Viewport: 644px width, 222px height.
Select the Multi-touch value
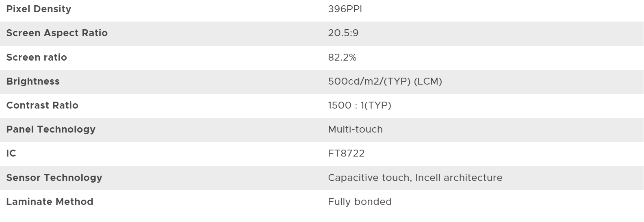pos(356,129)
